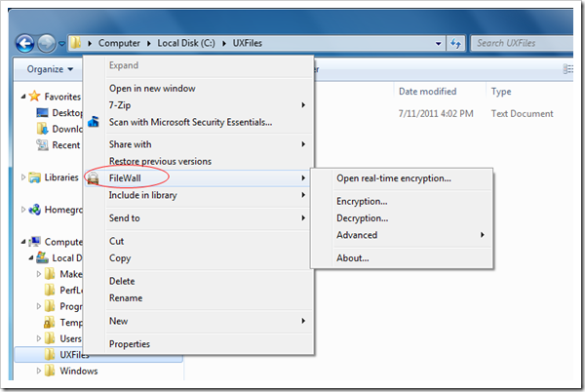Image resolution: width=585 pixels, height=392 pixels.
Task: Open the Advanced FileWall submenu
Action: point(402,235)
